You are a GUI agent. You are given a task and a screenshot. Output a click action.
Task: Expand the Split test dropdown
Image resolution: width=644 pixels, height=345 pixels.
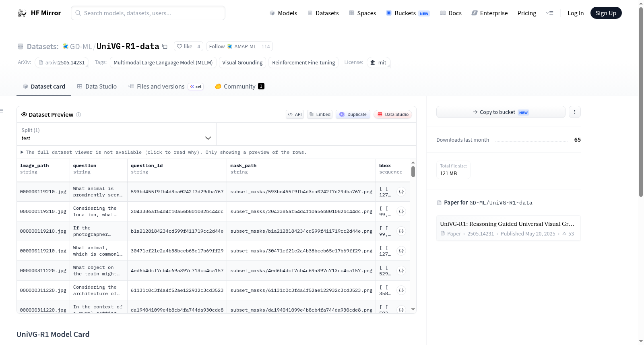tap(116, 134)
